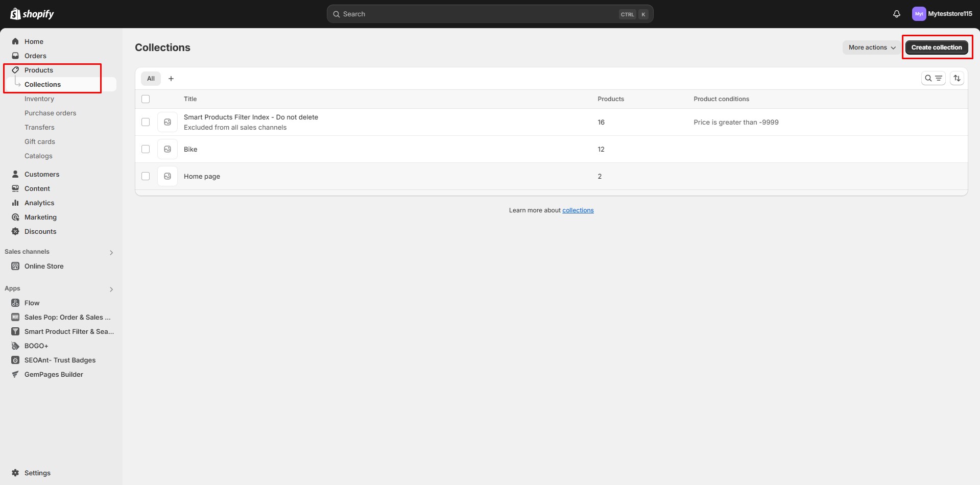Click the Shopify logo

point(32,14)
